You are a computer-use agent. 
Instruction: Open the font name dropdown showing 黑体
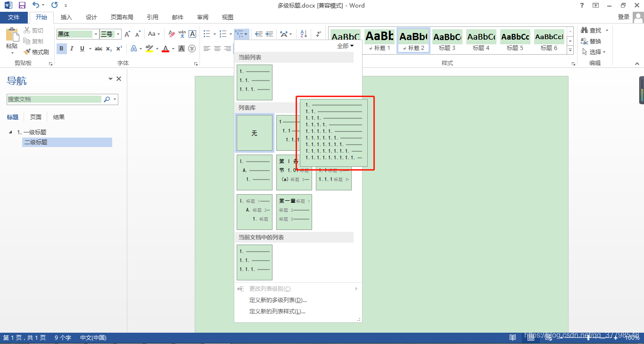coord(96,34)
